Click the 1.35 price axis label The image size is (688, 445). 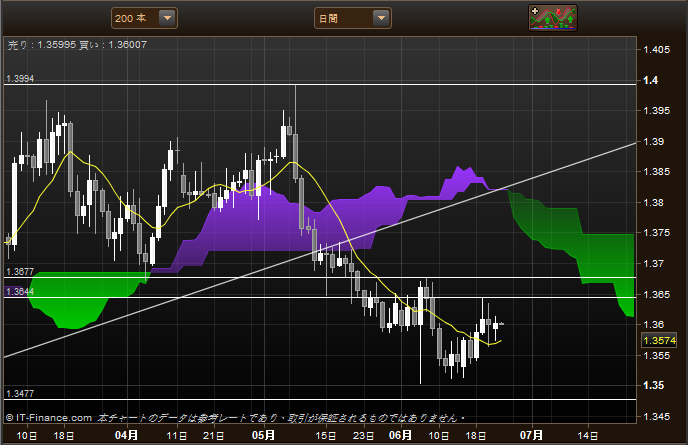[x=653, y=385]
